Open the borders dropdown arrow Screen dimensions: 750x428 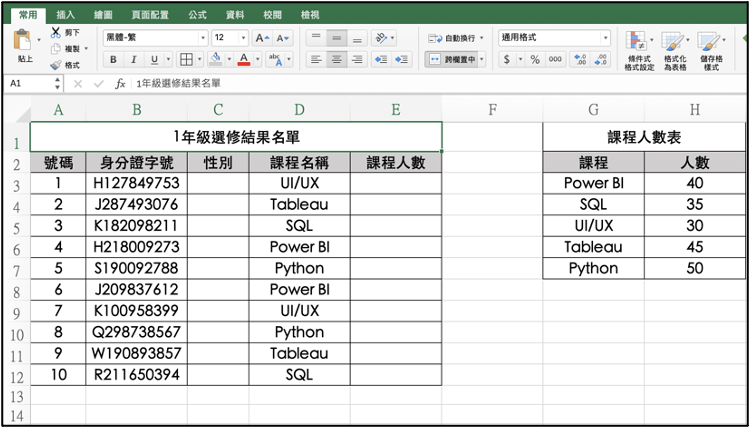199,60
